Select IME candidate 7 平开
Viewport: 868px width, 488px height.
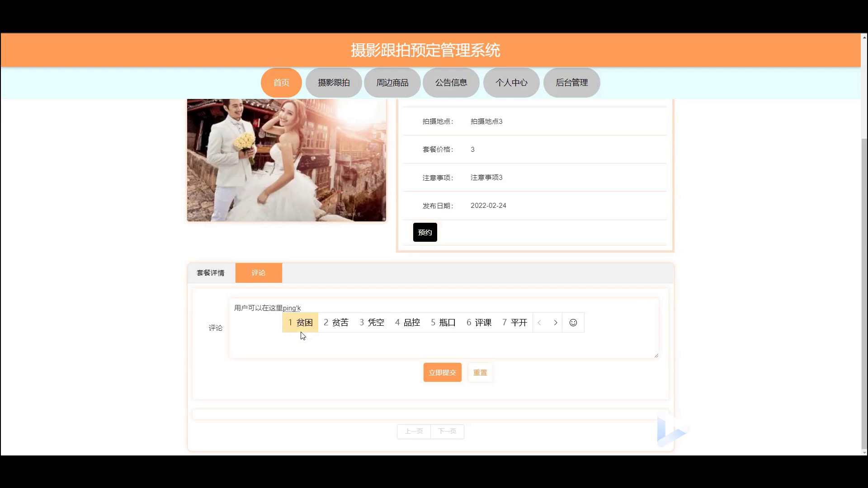coord(514,323)
